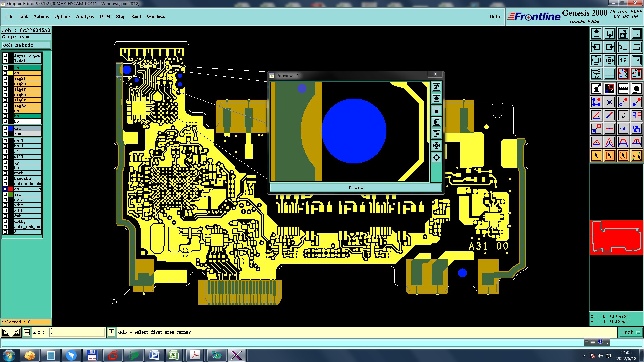644x362 pixels.
Task: Open the Job Matrix button
Action: pyautogui.click(x=26, y=45)
